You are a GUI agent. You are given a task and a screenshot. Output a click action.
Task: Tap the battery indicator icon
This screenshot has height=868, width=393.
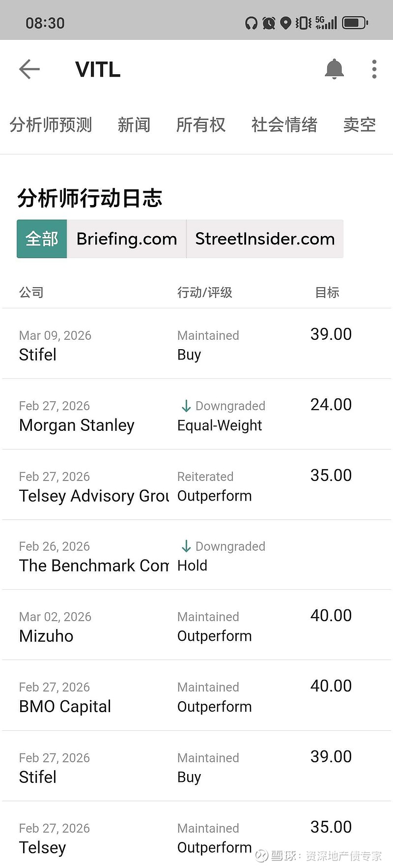[355, 23]
